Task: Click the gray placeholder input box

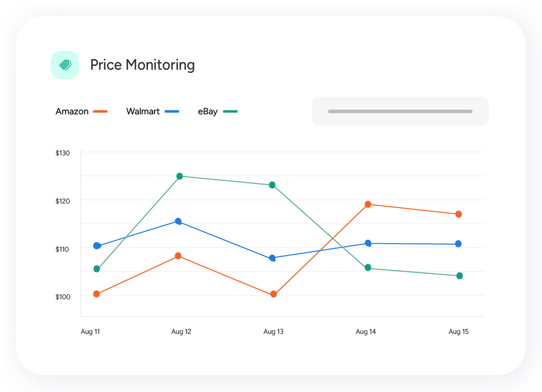Action: point(400,111)
